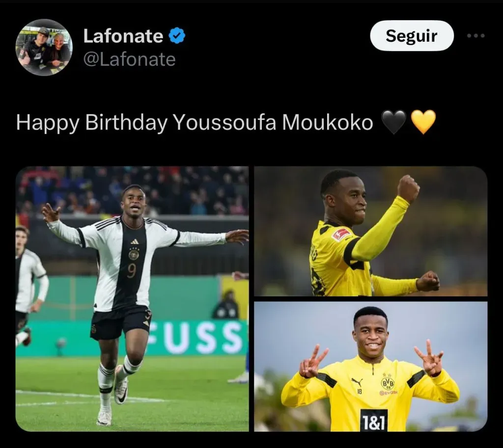503x448 pixels.
Task: Open the three-dot more options menu
Action: point(475,35)
